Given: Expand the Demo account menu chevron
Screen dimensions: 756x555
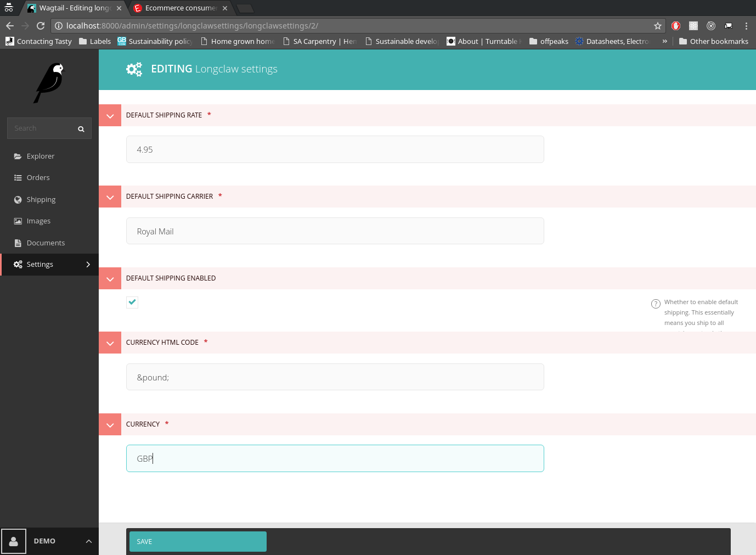Looking at the screenshot, I should tap(89, 541).
